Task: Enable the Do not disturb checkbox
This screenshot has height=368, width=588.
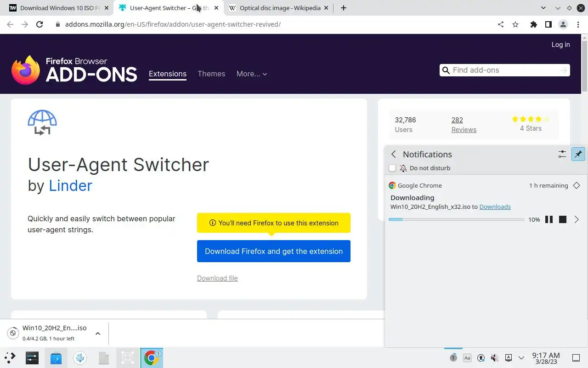Action: point(392,168)
